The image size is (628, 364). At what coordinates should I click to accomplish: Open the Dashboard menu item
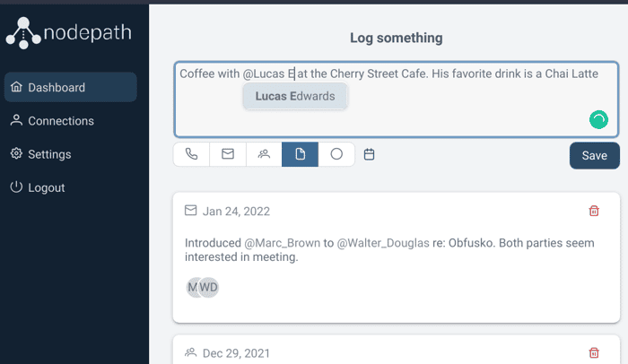pyautogui.click(x=71, y=87)
